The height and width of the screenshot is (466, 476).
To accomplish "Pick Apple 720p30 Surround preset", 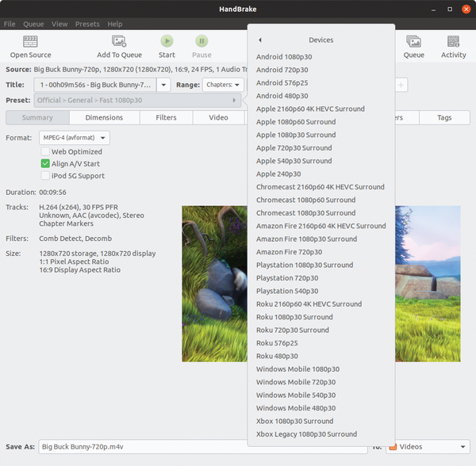I will (x=321, y=148).
